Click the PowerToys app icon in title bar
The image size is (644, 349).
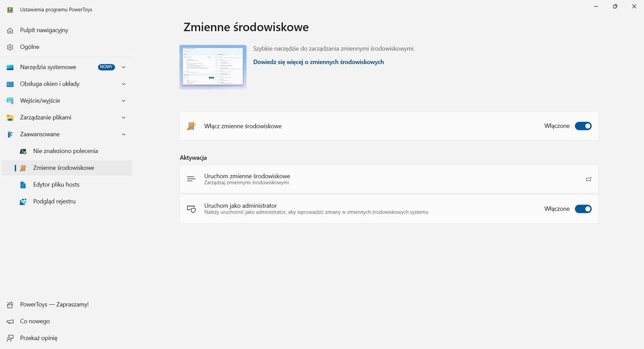coord(10,10)
